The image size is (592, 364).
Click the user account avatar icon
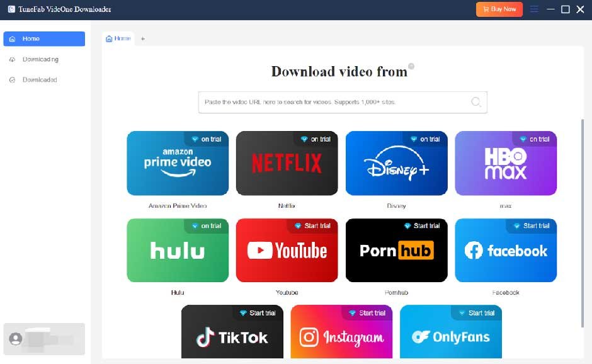coord(16,339)
